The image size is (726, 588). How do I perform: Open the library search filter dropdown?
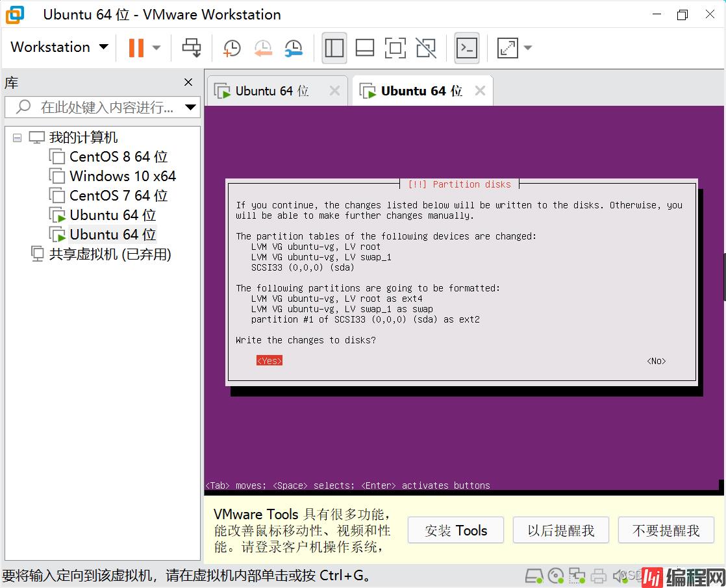coord(190,107)
